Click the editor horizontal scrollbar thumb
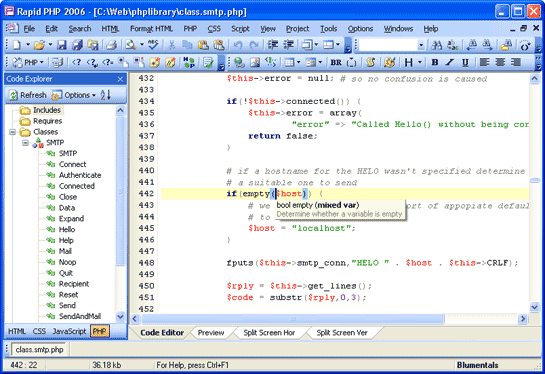This screenshot has width=545, height=374. point(293,319)
